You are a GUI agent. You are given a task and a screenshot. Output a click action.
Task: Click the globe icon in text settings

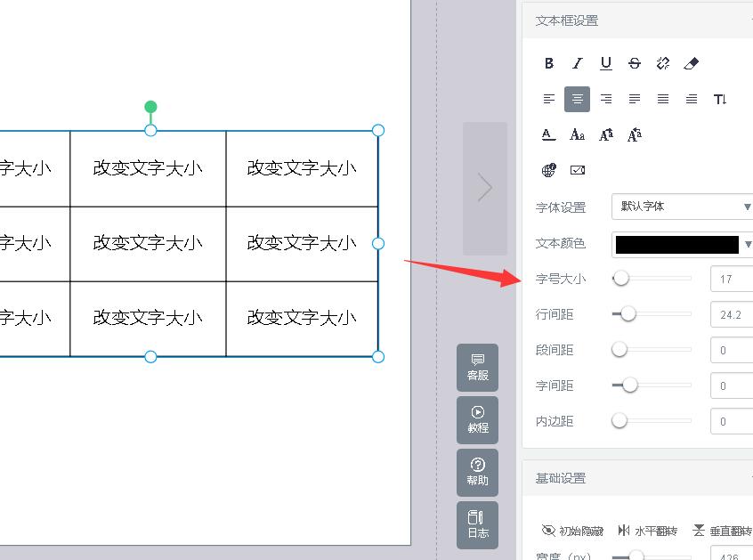click(x=549, y=170)
